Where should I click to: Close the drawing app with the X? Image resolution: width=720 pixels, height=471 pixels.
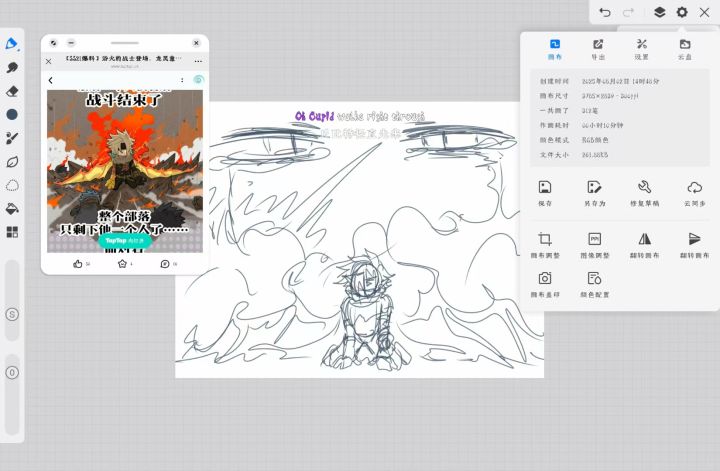click(704, 12)
